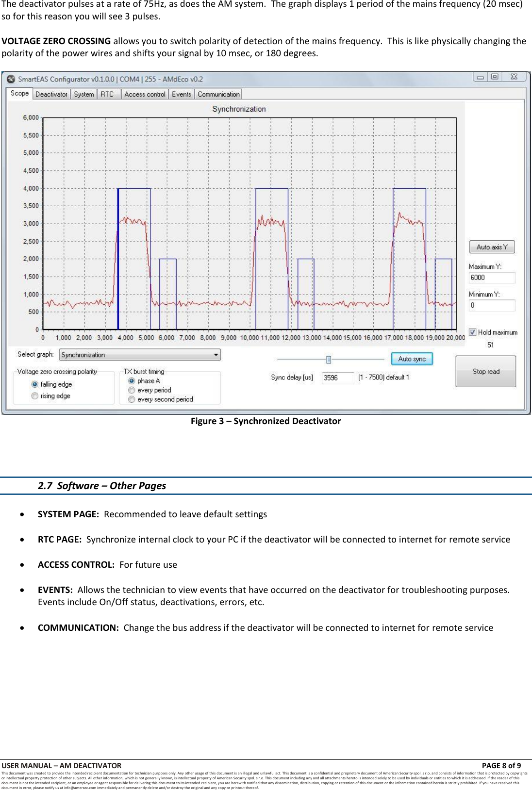Focus the Maximum Y input field
The image size is (532, 790).
(x=492, y=278)
